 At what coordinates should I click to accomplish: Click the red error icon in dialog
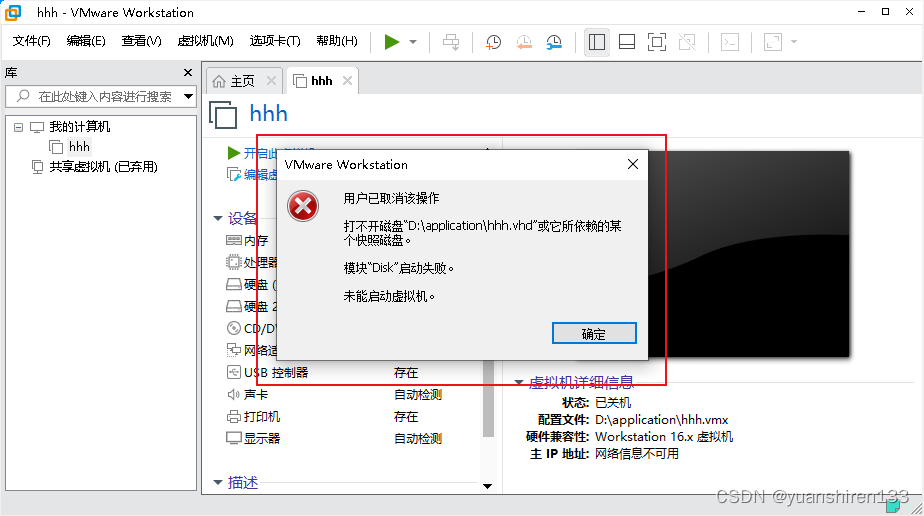click(x=303, y=206)
